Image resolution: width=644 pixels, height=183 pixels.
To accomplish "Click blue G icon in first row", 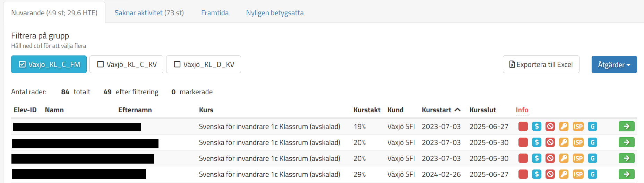I will pos(592,127).
